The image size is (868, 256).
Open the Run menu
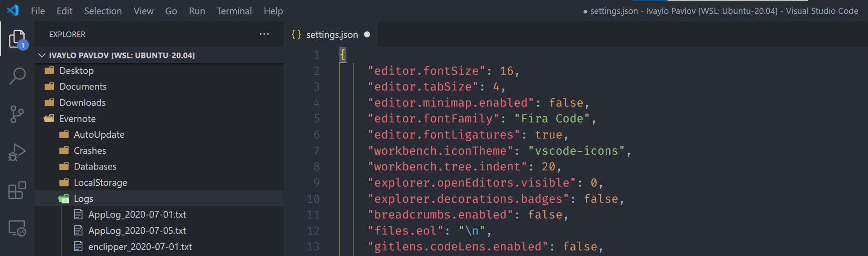click(197, 11)
